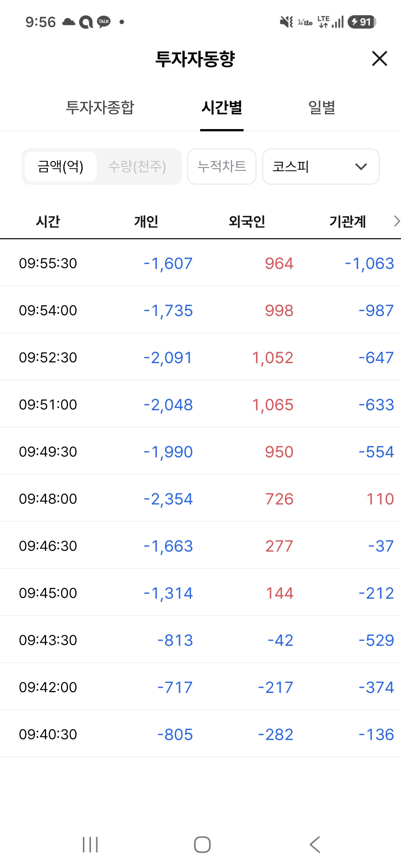Open the 투자자종합 tab
Image resolution: width=401 pixels, height=868 pixels.
100,108
